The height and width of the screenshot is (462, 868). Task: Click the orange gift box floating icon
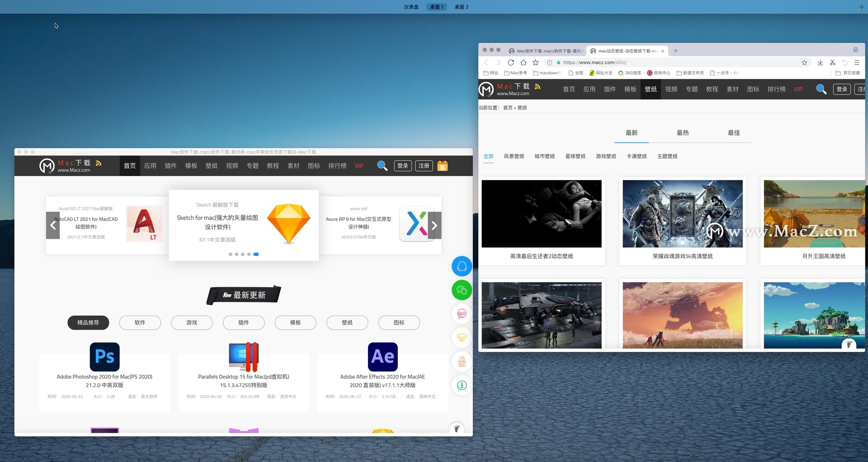coord(462,361)
